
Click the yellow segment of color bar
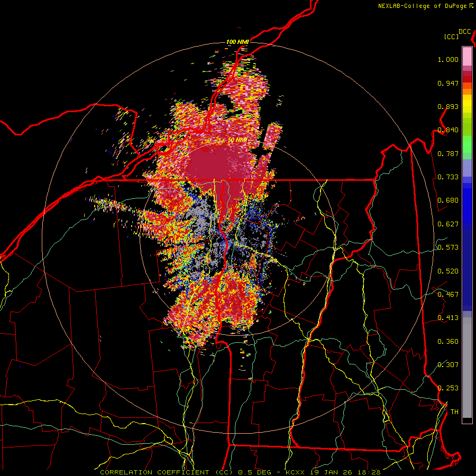(467, 104)
